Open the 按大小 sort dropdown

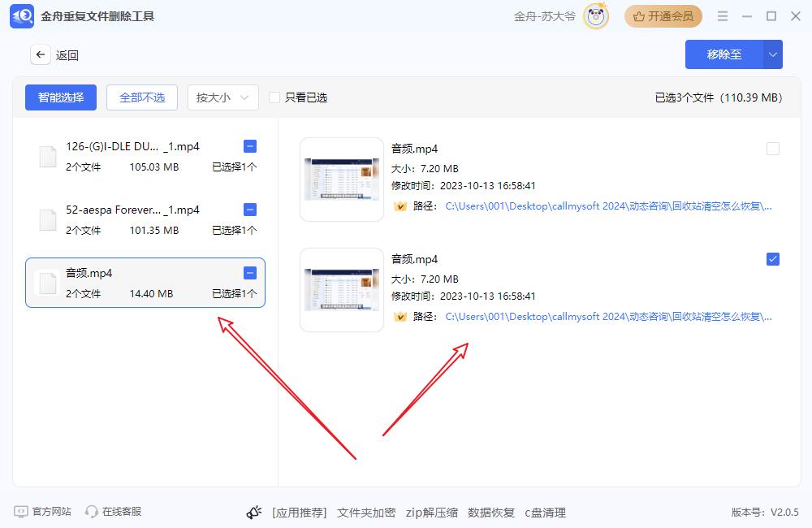pyautogui.click(x=222, y=97)
